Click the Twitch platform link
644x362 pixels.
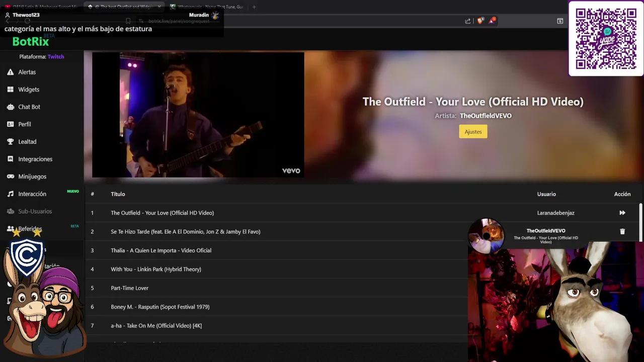point(56,57)
